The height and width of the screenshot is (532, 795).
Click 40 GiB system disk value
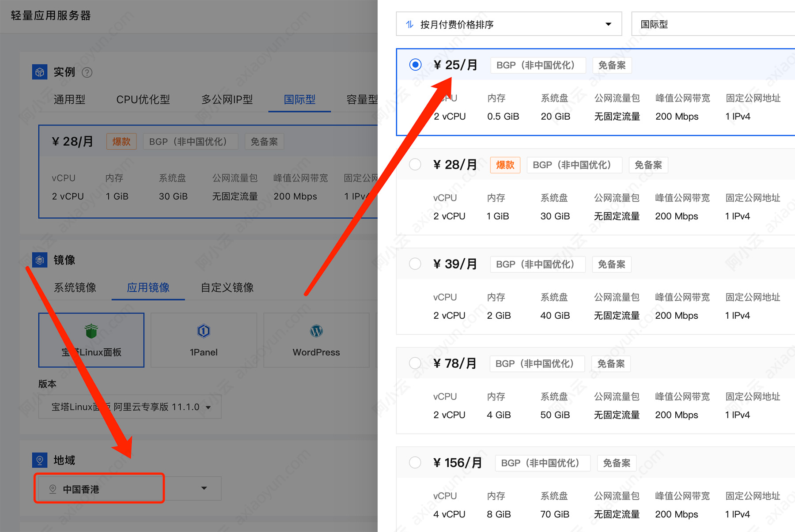pyautogui.click(x=555, y=316)
